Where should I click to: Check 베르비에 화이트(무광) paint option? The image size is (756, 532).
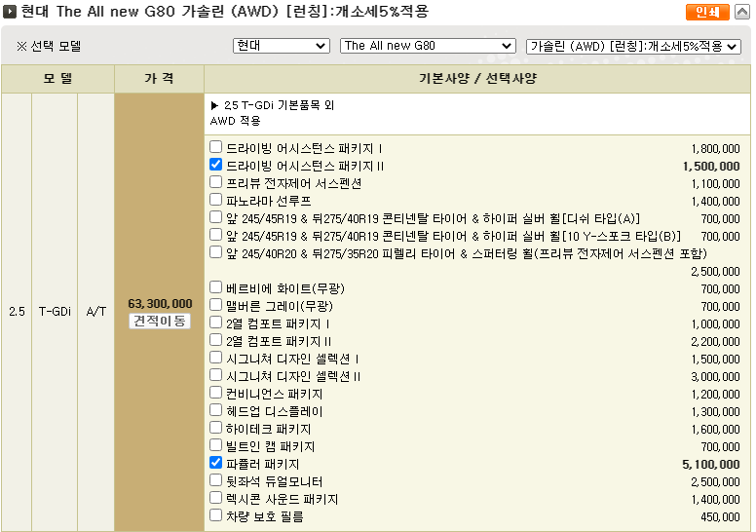tap(215, 287)
